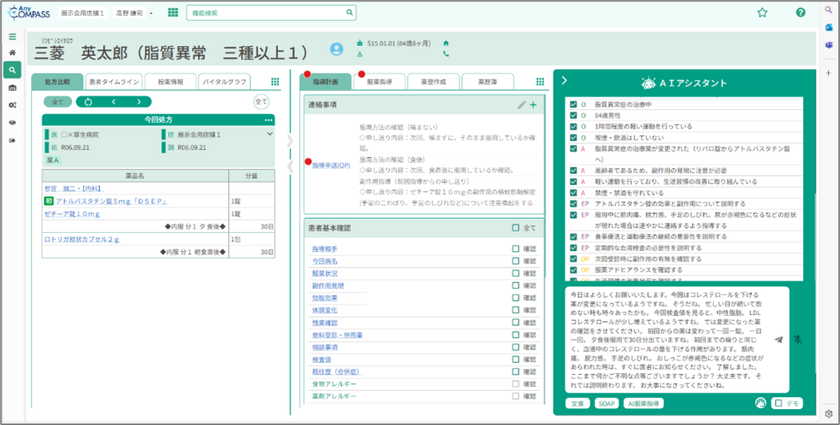The height and width of the screenshot is (425, 840).
Task: Click the SOAP button
Action: [x=604, y=403]
